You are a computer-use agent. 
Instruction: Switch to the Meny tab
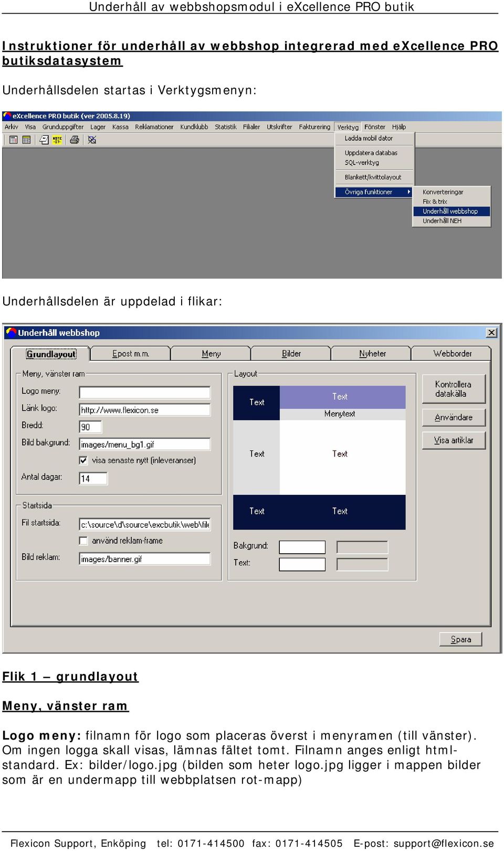pyautogui.click(x=211, y=354)
